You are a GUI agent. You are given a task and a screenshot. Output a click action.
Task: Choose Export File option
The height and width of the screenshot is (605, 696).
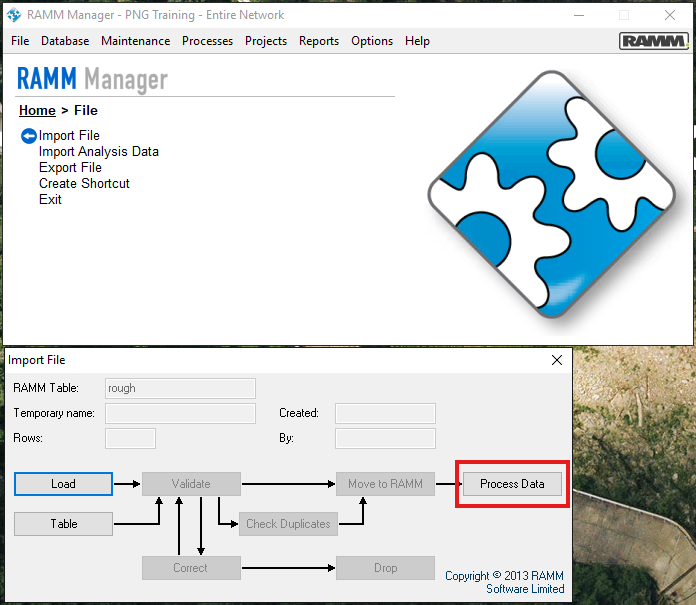70,167
